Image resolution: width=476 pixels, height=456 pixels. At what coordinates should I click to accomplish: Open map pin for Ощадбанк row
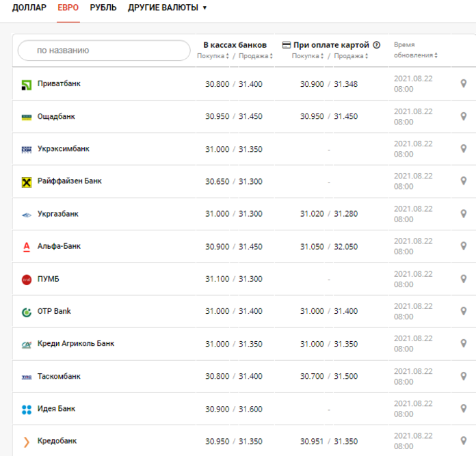(463, 116)
